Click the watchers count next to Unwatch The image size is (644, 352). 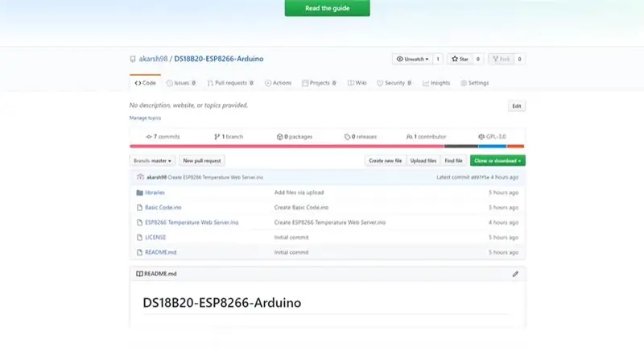(x=438, y=59)
